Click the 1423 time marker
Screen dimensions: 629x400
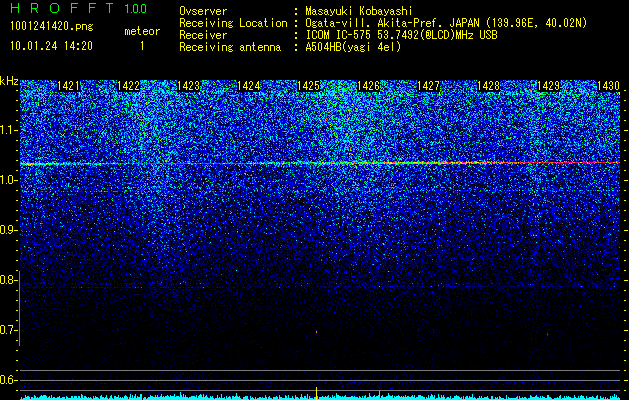pyautogui.click(x=188, y=86)
